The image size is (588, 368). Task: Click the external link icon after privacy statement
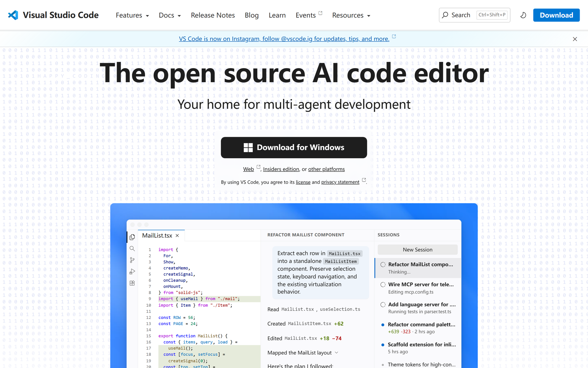coord(364,180)
